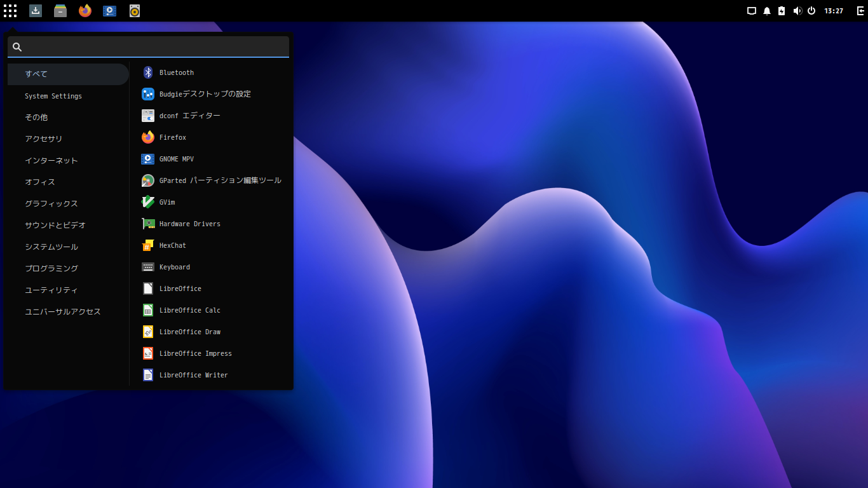Open the applications grid menu button
Viewport: 868px width, 488px height.
click(x=10, y=11)
